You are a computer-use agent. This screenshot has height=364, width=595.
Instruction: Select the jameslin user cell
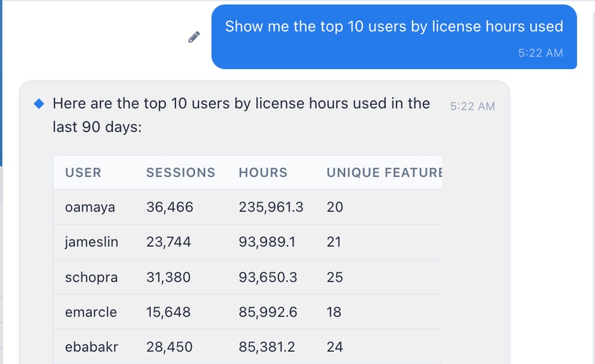pos(91,242)
